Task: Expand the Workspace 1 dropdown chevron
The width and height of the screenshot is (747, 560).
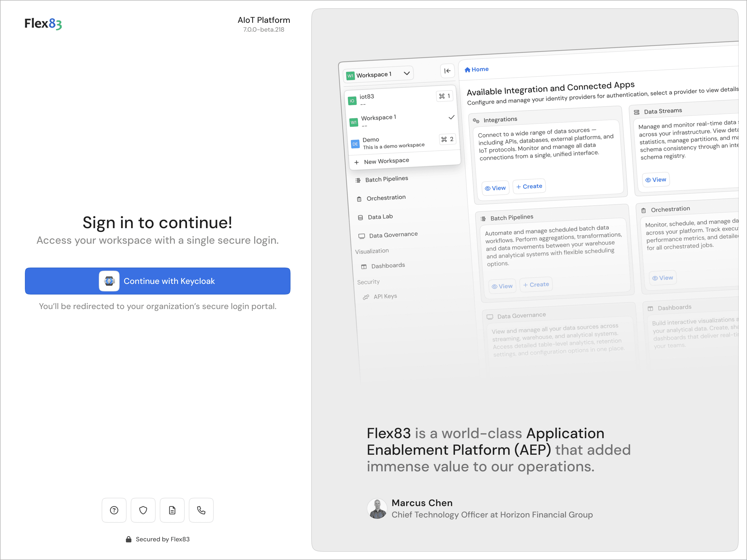Action: pyautogui.click(x=407, y=73)
